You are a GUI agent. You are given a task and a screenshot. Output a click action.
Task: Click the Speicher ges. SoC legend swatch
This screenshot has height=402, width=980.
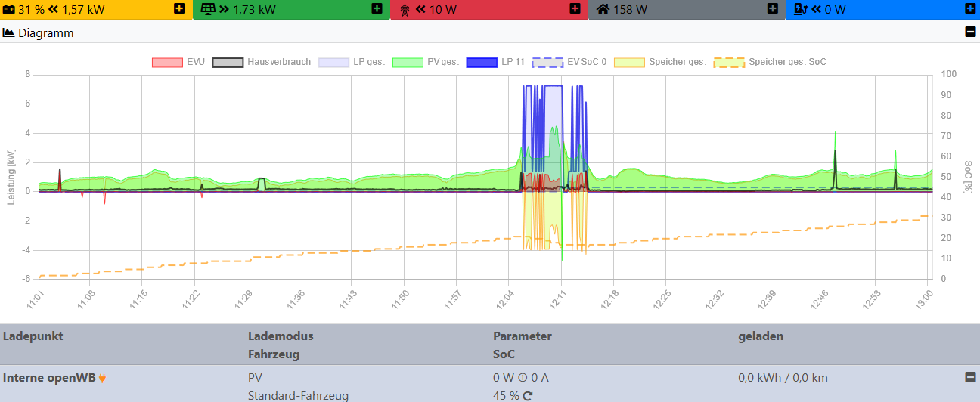click(730, 62)
